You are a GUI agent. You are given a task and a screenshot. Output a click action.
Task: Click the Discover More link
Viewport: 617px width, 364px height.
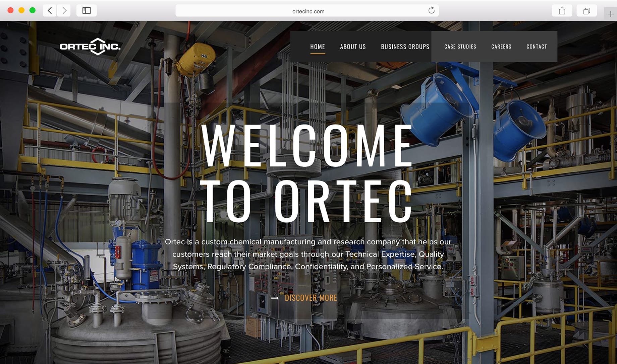(311, 298)
